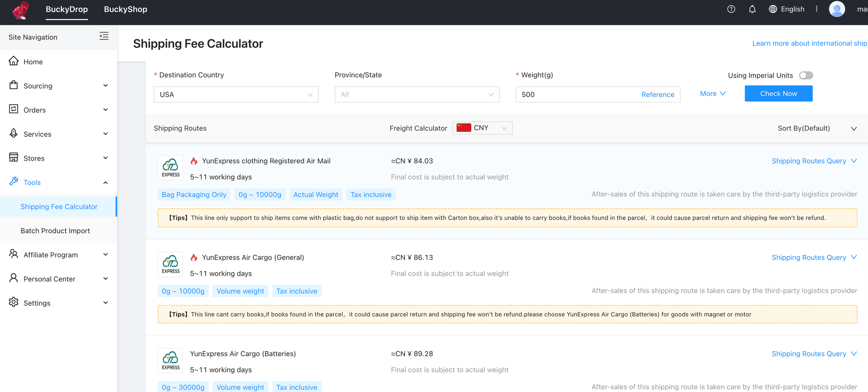The width and height of the screenshot is (868, 392).
Task: Switch to the BuckyDrop tab
Action: (x=67, y=10)
